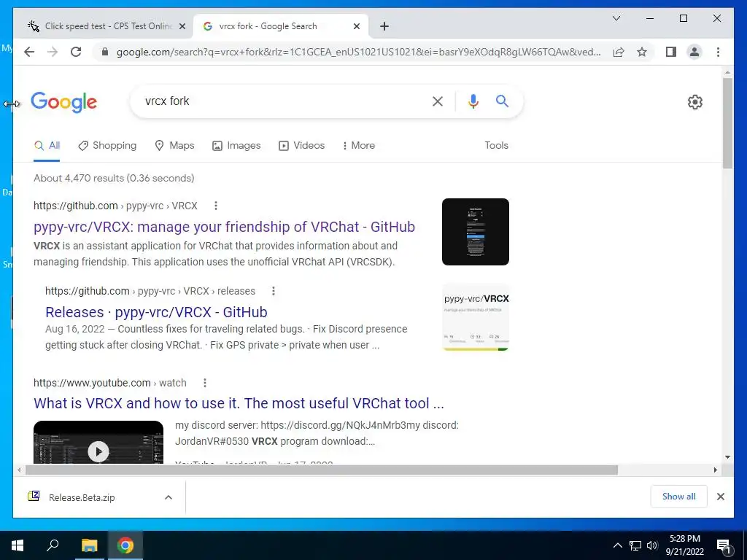747x560 pixels.
Task: Open volume control in tray
Action: click(652, 545)
